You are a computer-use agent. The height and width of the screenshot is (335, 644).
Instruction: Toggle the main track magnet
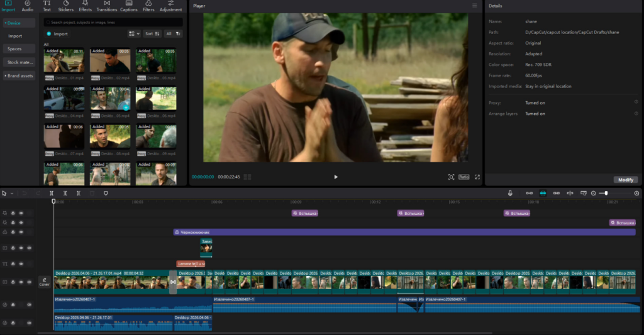click(530, 194)
